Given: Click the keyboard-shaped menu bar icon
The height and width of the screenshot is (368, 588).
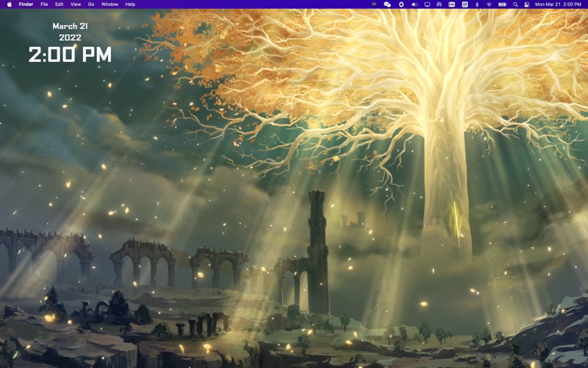Looking at the screenshot, I should [x=451, y=4].
